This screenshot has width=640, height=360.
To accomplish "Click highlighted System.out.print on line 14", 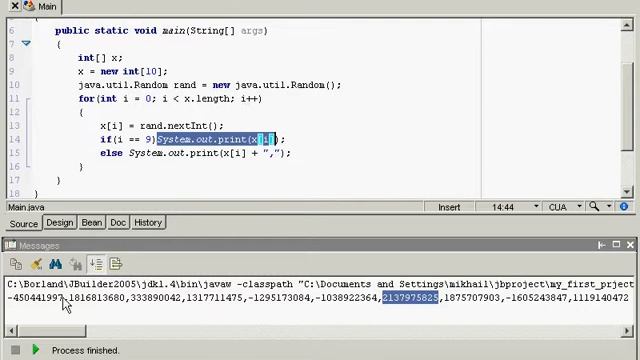I will tap(216, 139).
